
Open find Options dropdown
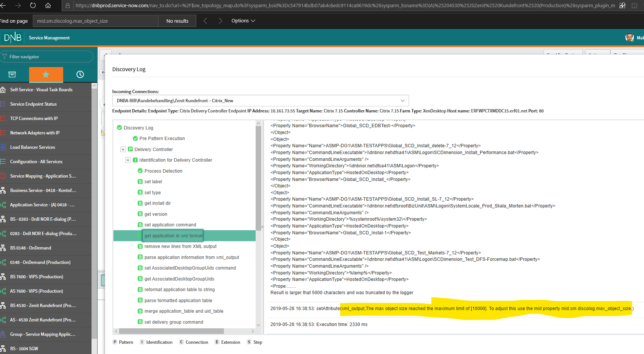tap(243, 21)
